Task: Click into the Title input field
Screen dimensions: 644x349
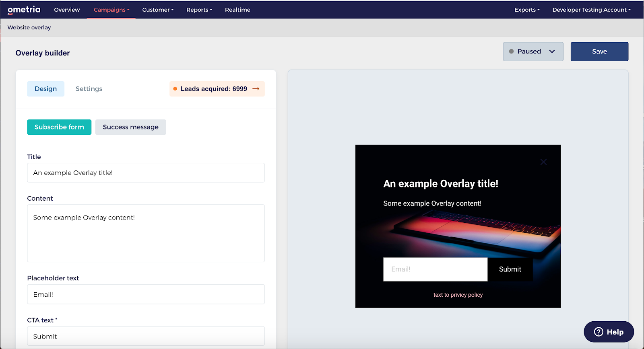Action: pyautogui.click(x=146, y=172)
